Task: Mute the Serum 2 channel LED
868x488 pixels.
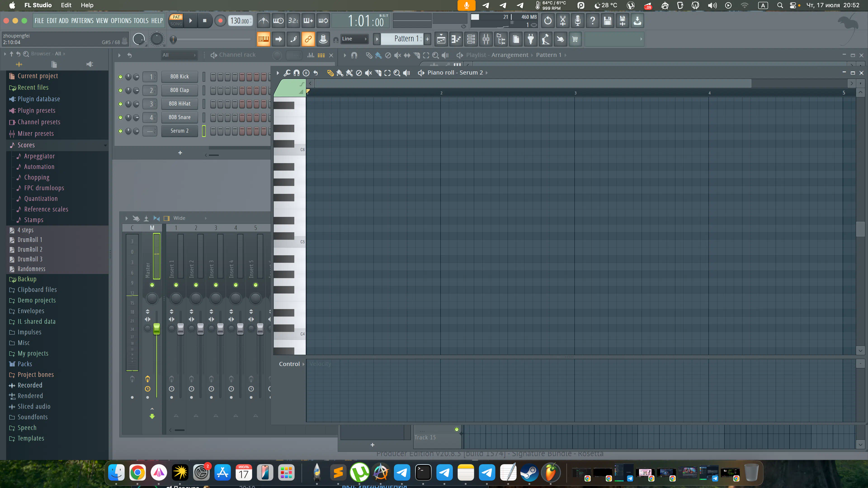Action: tap(120, 131)
